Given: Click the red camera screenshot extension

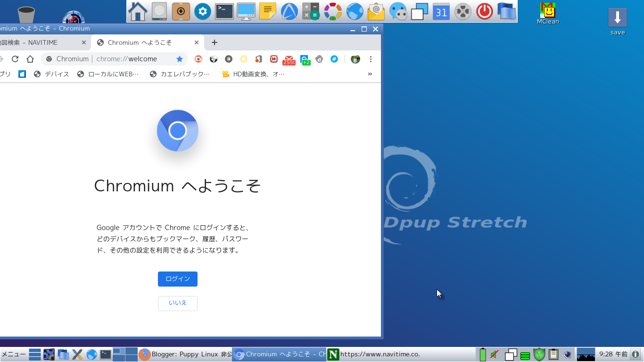Looking at the screenshot, I should (x=198, y=59).
